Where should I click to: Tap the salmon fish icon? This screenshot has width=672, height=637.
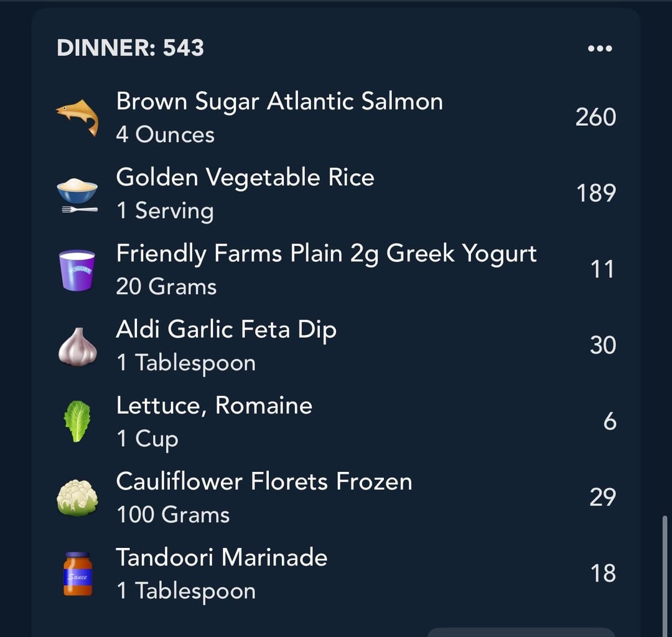click(78, 118)
